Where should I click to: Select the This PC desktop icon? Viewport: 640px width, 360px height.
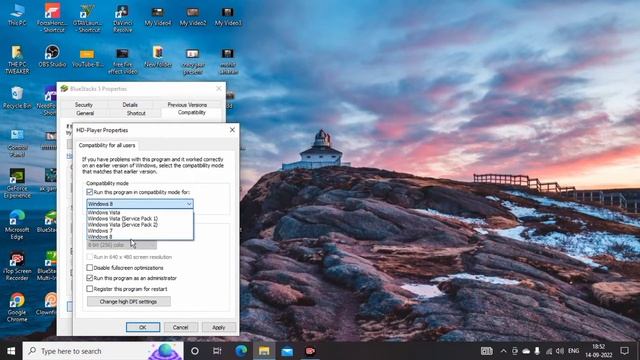point(17,15)
